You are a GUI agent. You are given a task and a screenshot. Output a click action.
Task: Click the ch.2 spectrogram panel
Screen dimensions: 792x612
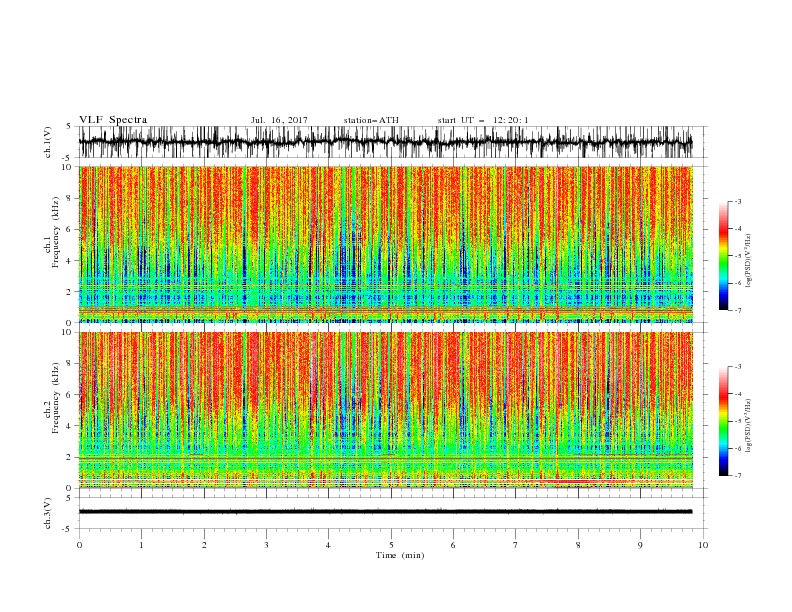click(x=386, y=410)
